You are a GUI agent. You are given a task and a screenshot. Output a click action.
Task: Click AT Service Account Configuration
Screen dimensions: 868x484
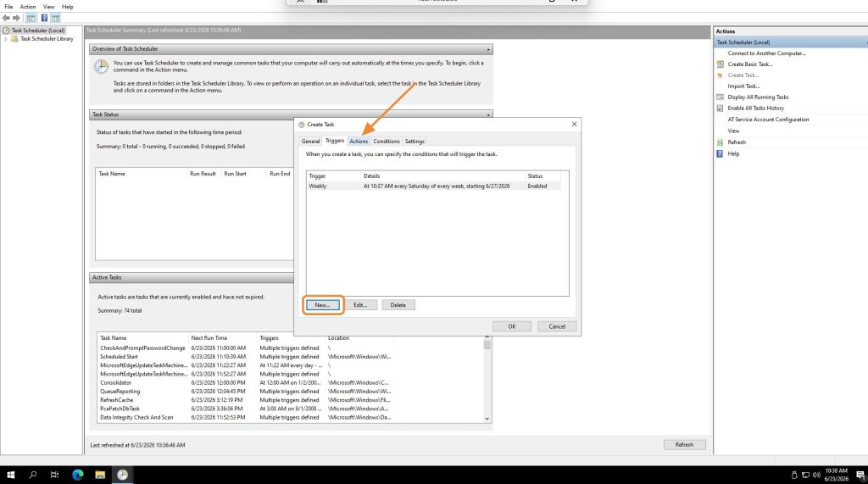[x=768, y=120]
